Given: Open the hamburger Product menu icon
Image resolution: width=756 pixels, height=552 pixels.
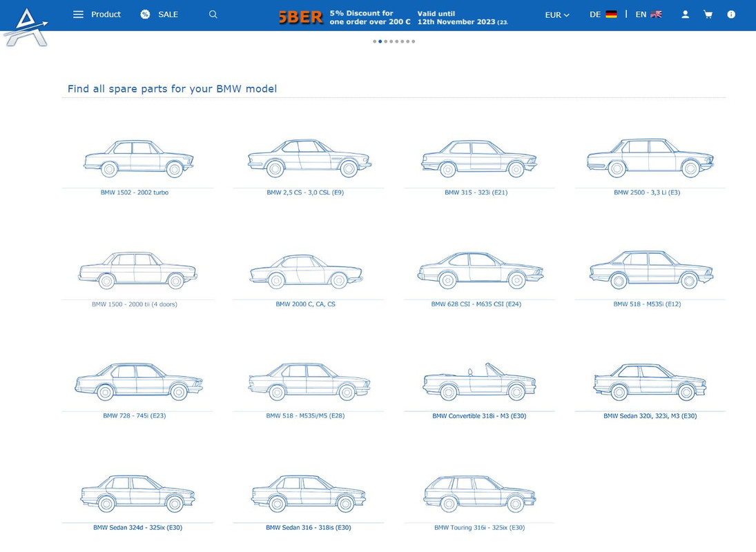Looking at the screenshot, I should coord(78,14).
